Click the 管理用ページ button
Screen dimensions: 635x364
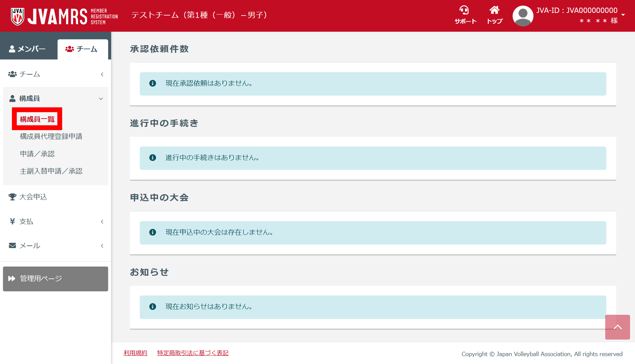point(55,279)
